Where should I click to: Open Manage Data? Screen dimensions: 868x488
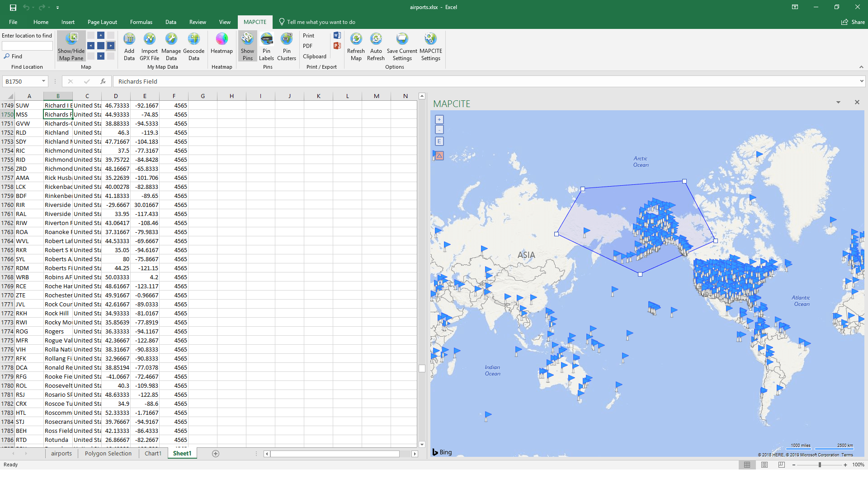pyautogui.click(x=171, y=46)
